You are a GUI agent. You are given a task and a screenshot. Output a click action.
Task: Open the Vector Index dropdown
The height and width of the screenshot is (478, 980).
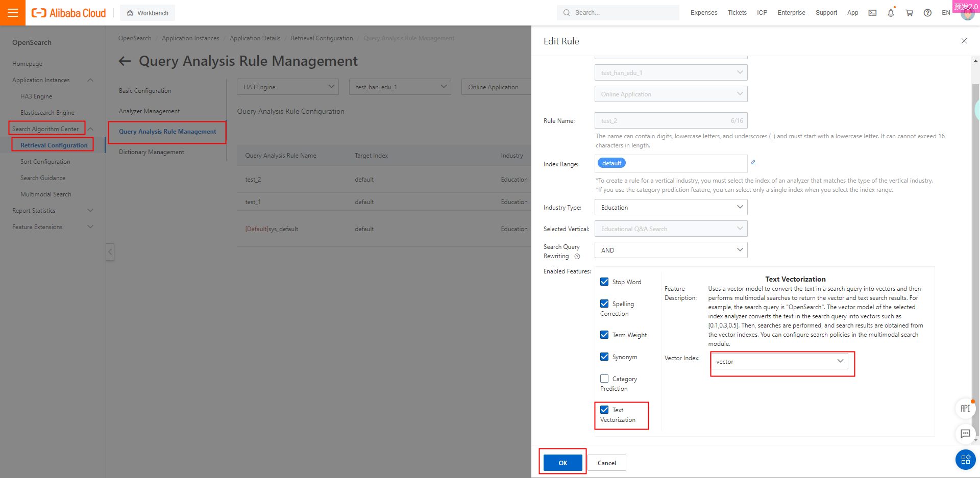pos(779,361)
